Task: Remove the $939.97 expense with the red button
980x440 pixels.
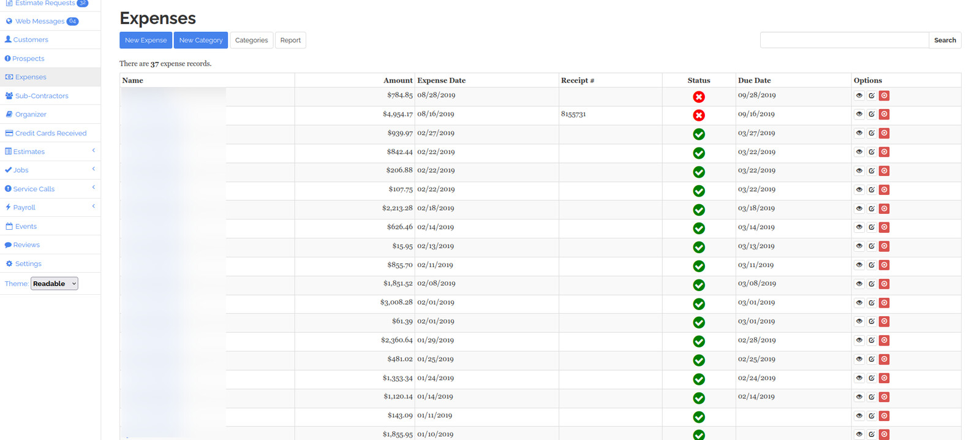Action: (884, 133)
